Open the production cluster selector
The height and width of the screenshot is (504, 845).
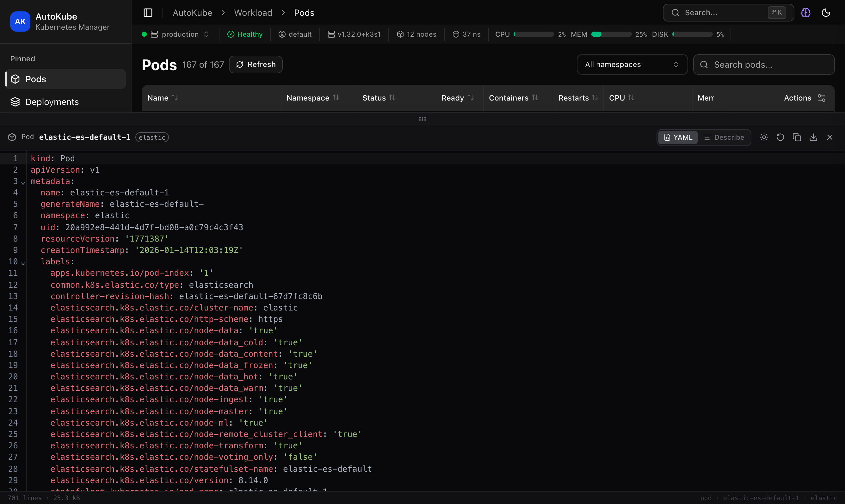175,34
